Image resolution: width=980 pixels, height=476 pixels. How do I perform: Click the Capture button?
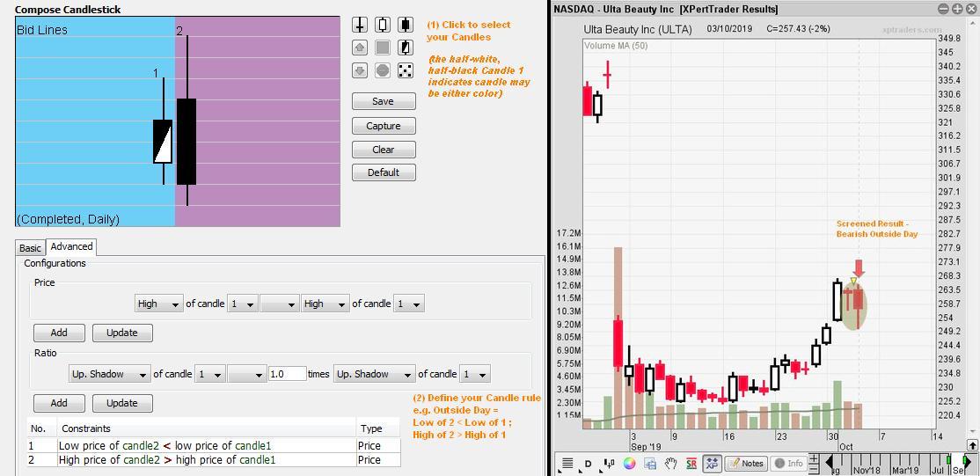coord(384,126)
